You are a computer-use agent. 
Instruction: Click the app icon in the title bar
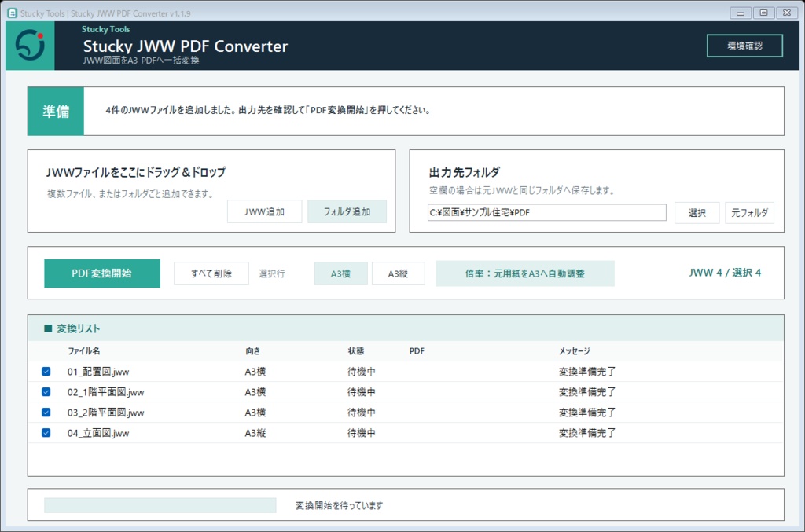point(12,13)
